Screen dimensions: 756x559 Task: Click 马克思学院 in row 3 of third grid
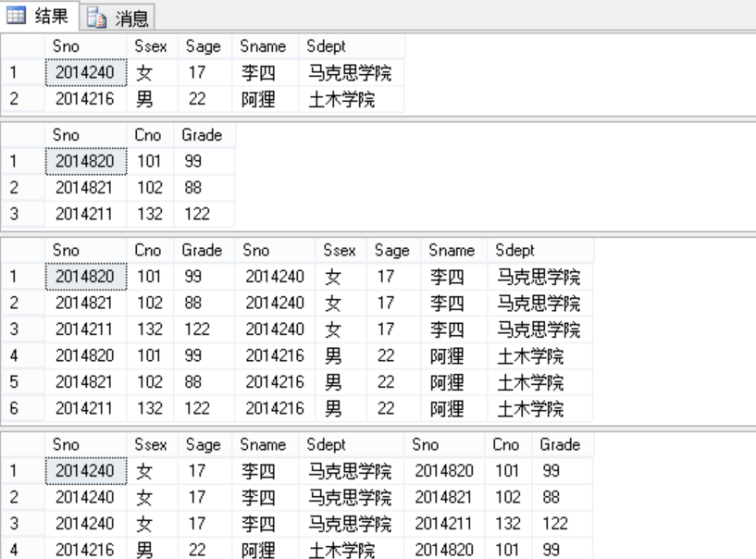pos(540,329)
